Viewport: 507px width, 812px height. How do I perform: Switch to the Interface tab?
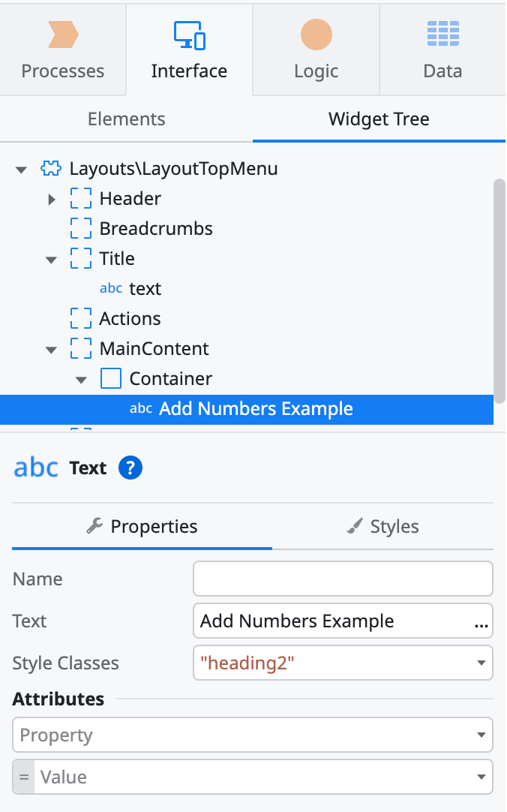point(189,50)
